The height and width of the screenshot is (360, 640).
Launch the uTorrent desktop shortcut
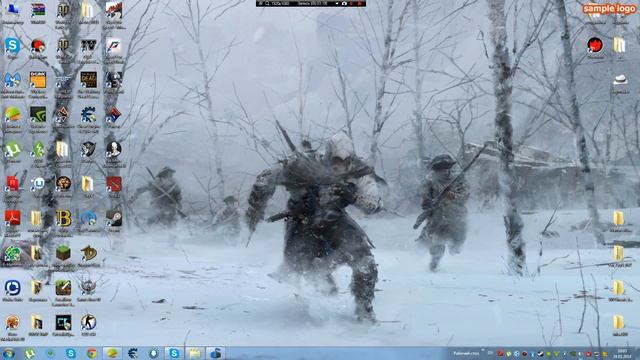pyautogui.click(x=13, y=150)
